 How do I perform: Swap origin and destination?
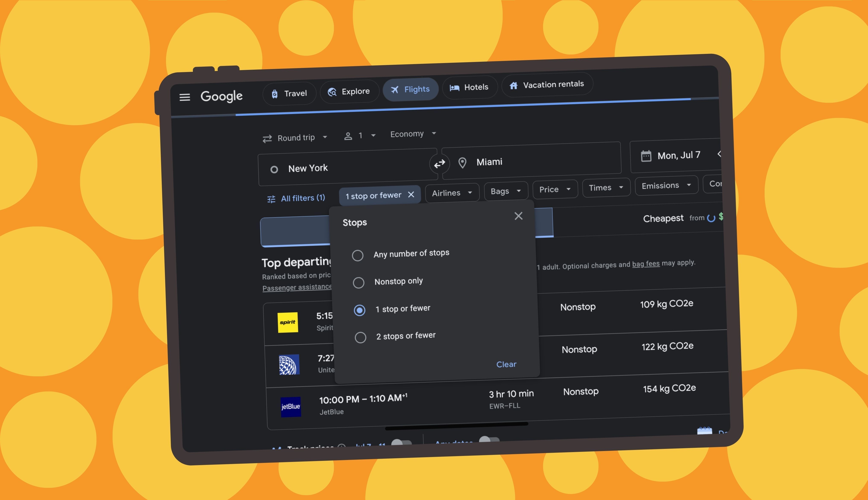tap(439, 164)
